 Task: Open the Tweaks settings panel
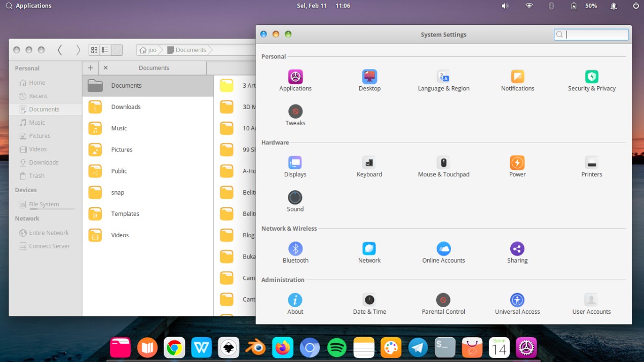coord(295,115)
